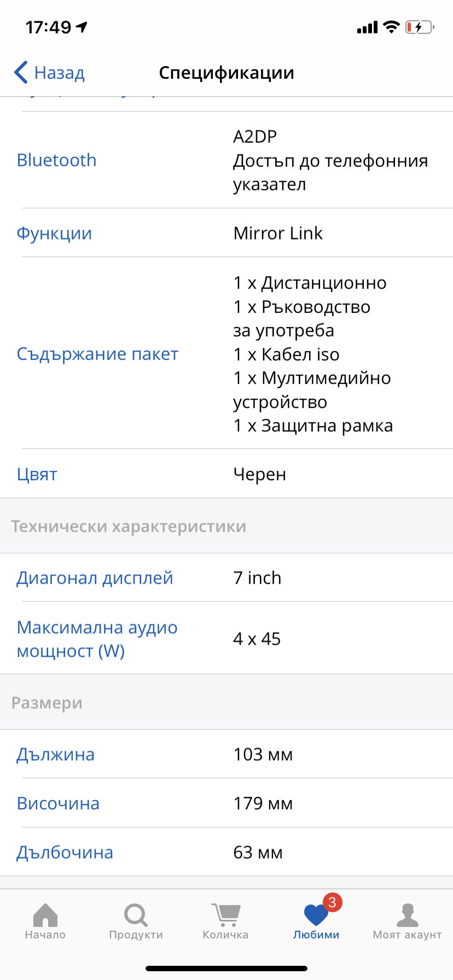Open the Моят акаунт profile icon
Image resolution: width=453 pixels, height=980 pixels.
click(x=407, y=914)
